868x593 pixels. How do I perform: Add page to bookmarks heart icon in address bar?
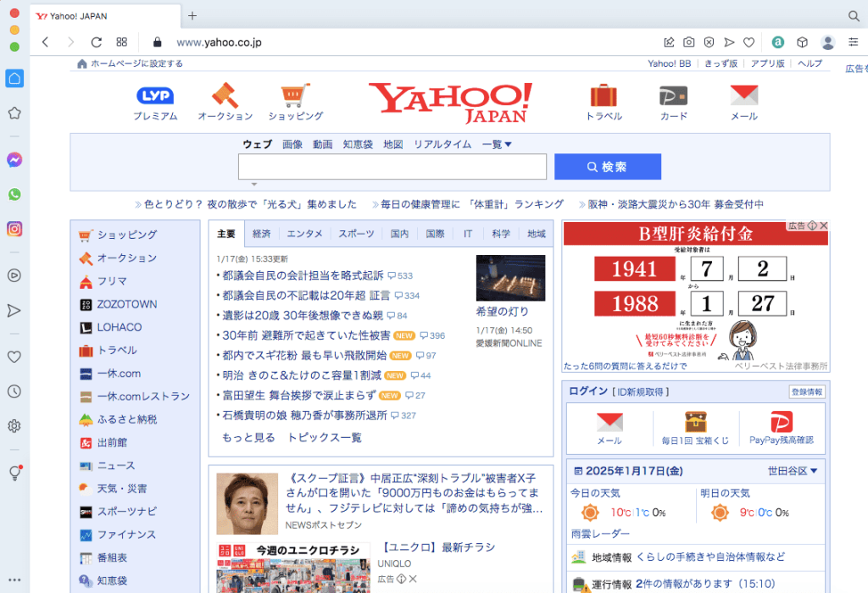coord(749,42)
